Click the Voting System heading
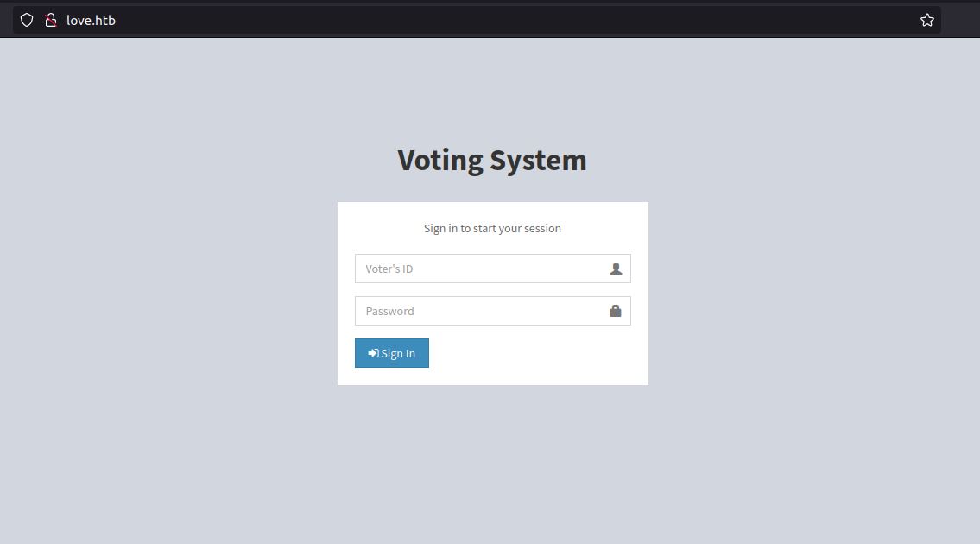 491,160
